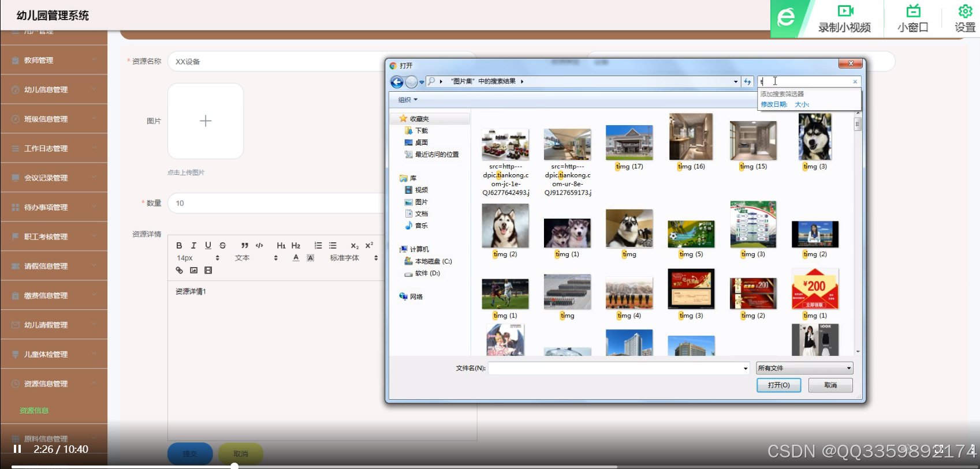Click 小窗口 mini window button
The width and height of the screenshot is (980, 469).
(912, 19)
